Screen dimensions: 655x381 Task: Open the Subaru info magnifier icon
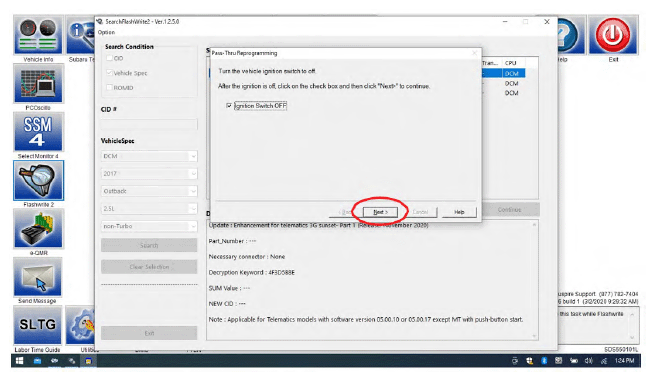81,35
